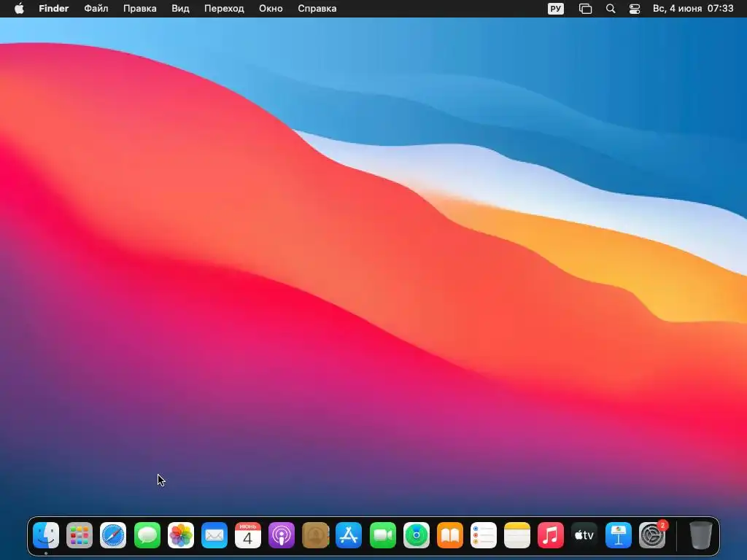Open the Trash in the Dock
The image size is (747, 560).
(701, 535)
